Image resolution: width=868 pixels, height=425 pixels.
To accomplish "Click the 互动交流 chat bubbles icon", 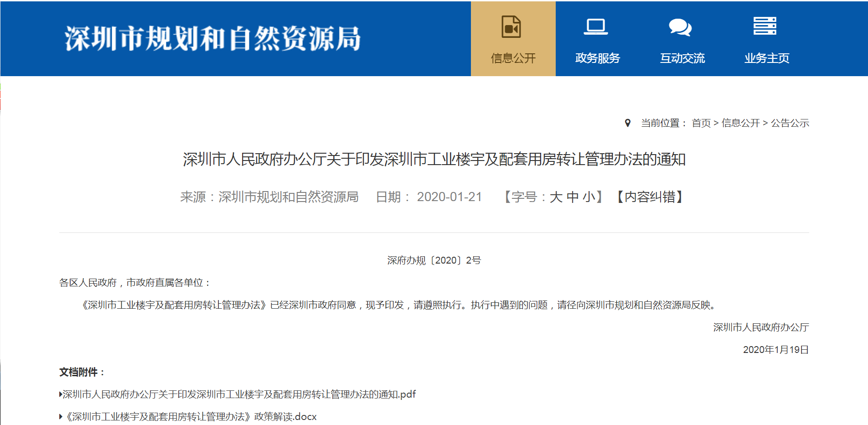I will pyautogui.click(x=680, y=27).
